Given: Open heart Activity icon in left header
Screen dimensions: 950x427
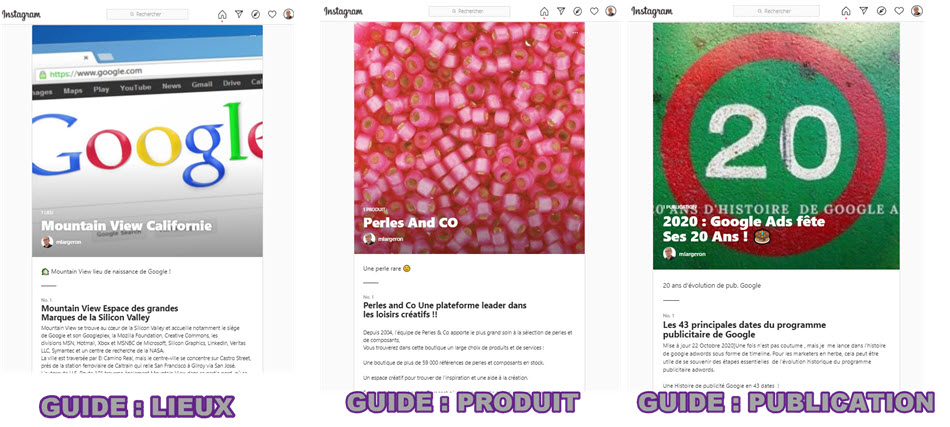Looking at the screenshot, I should (x=272, y=14).
